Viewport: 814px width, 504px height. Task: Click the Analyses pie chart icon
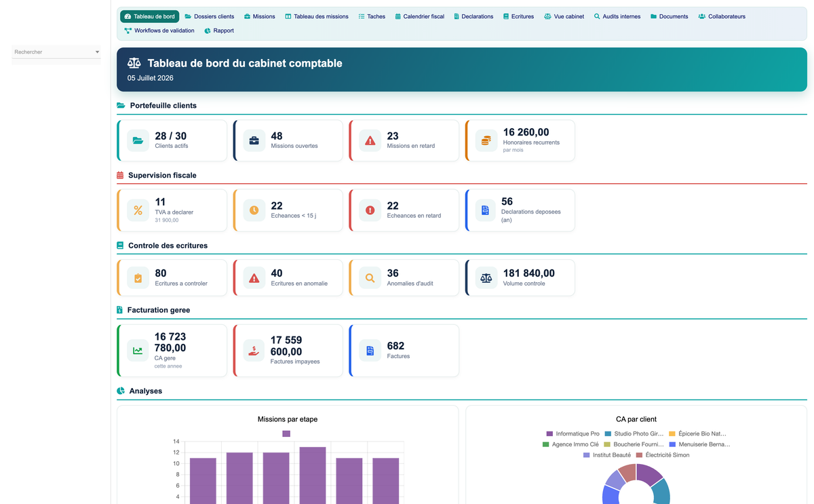click(121, 391)
